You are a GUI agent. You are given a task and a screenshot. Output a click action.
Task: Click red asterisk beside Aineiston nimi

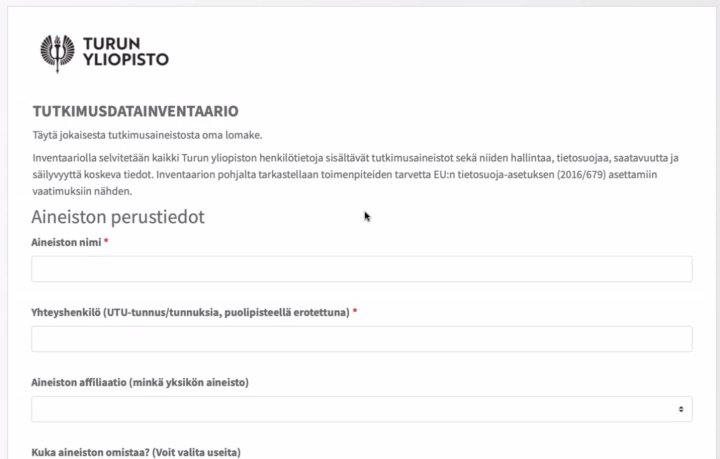106,242
